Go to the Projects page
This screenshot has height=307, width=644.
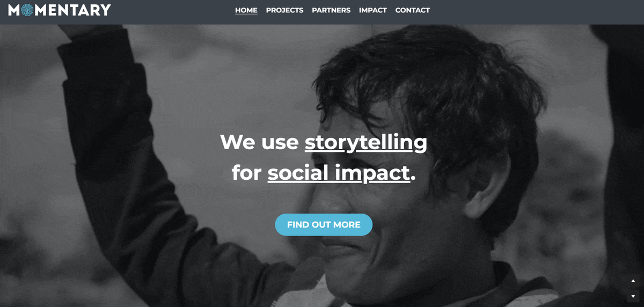click(x=284, y=10)
